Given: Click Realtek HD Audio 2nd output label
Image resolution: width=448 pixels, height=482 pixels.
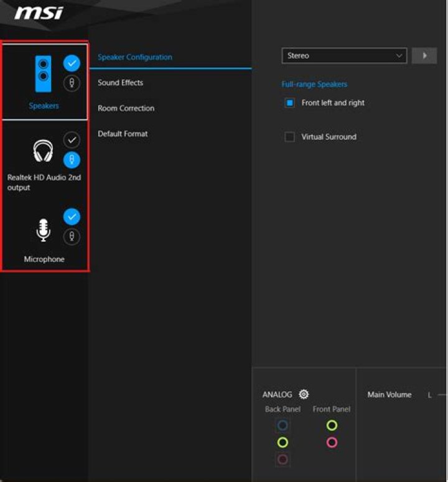Looking at the screenshot, I should tap(44, 182).
